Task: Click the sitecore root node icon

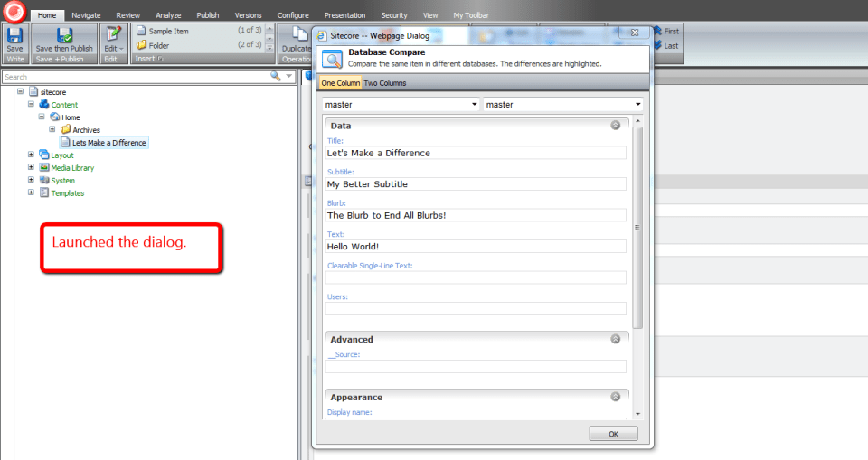Action: pyautogui.click(x=33, y=92)
